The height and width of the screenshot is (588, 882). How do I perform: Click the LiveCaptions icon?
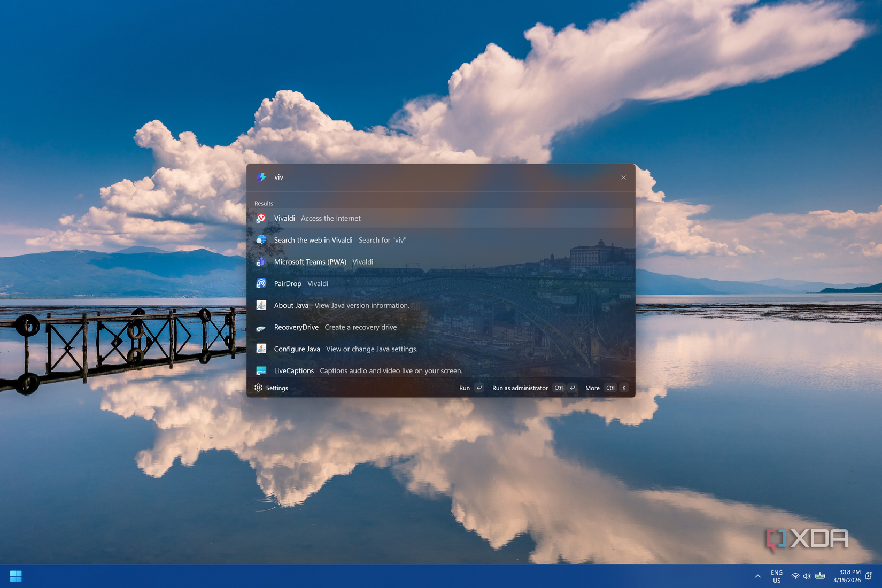[x=261, y=370]
